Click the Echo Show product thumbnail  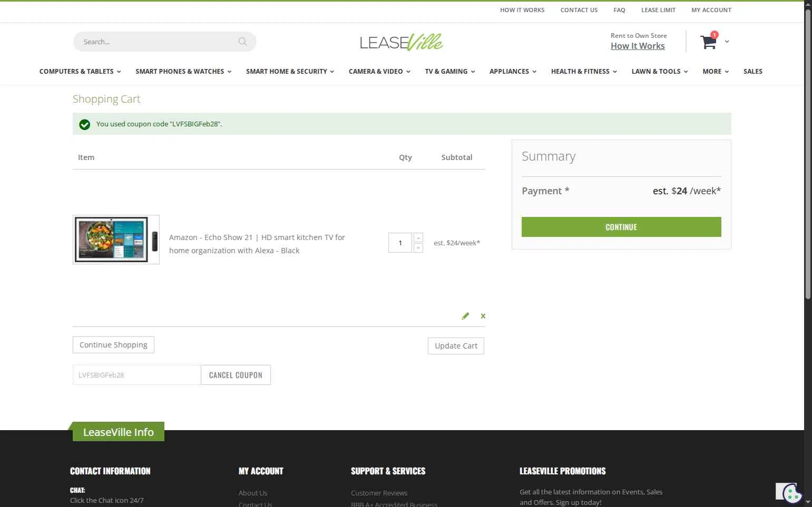[116, 240]
